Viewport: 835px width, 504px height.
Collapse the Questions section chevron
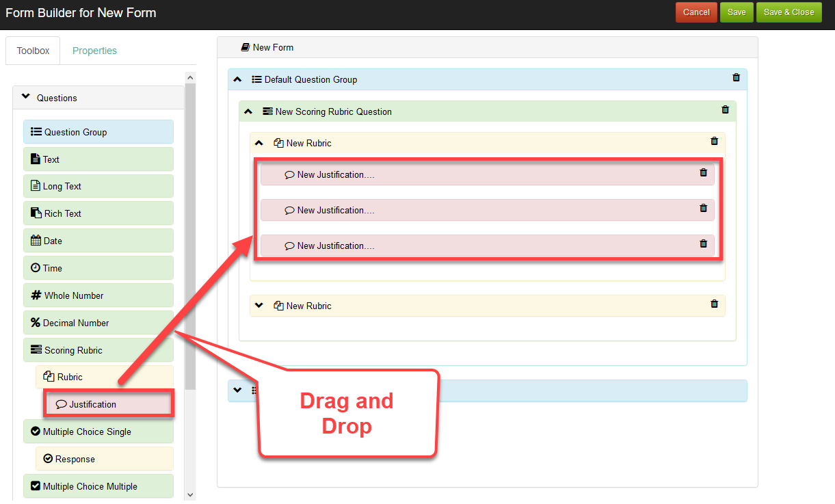pos(26,97)
